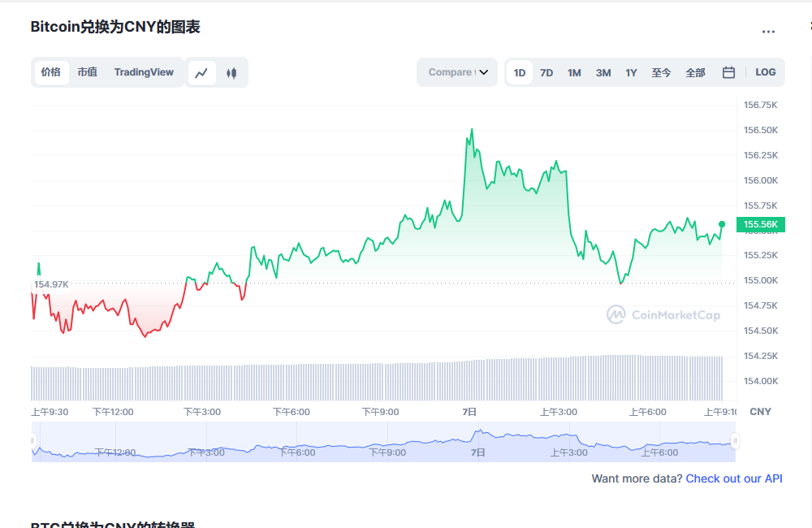Screen dimensions: 812x528
Task: Switch to line chart view icon
Action: (x=202, y=72)
